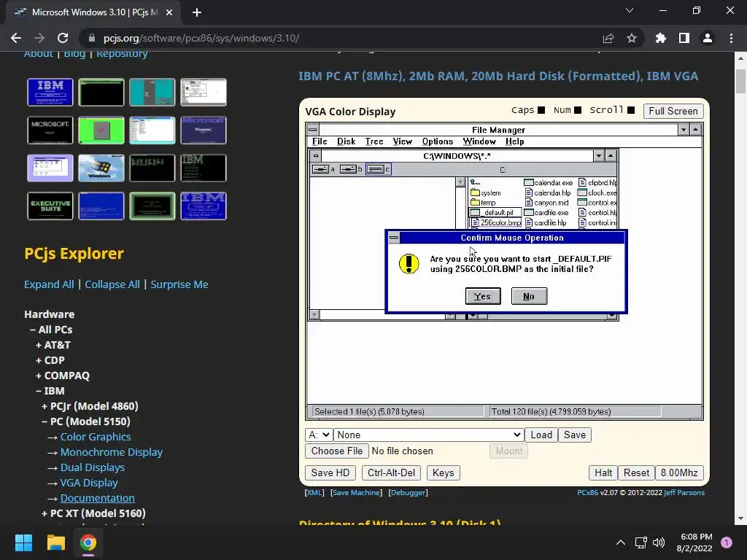Click the share page icon in address bar
The width and height of the screenshot is (747, 560).
[x=608, y=38]
